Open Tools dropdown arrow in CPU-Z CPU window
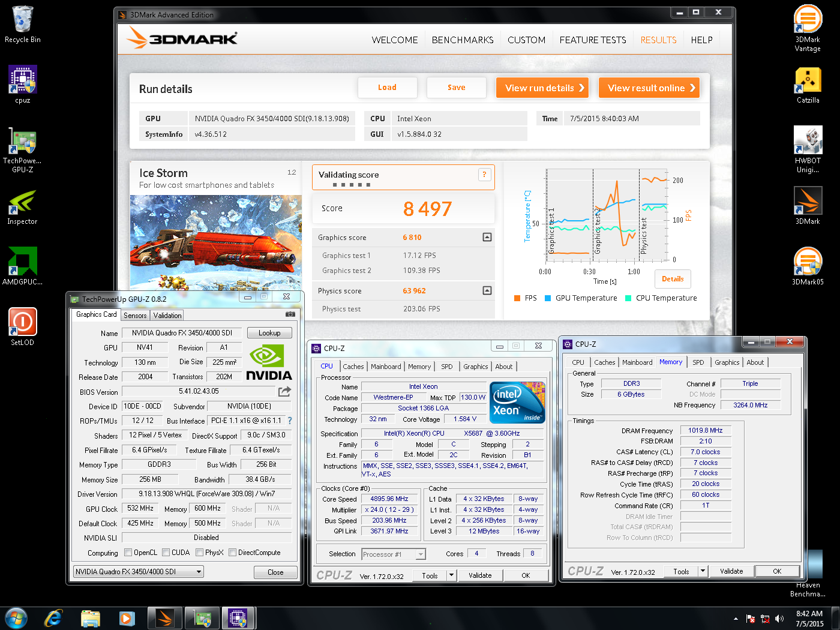This screenshot has width=840, height=630. [451, 575]
